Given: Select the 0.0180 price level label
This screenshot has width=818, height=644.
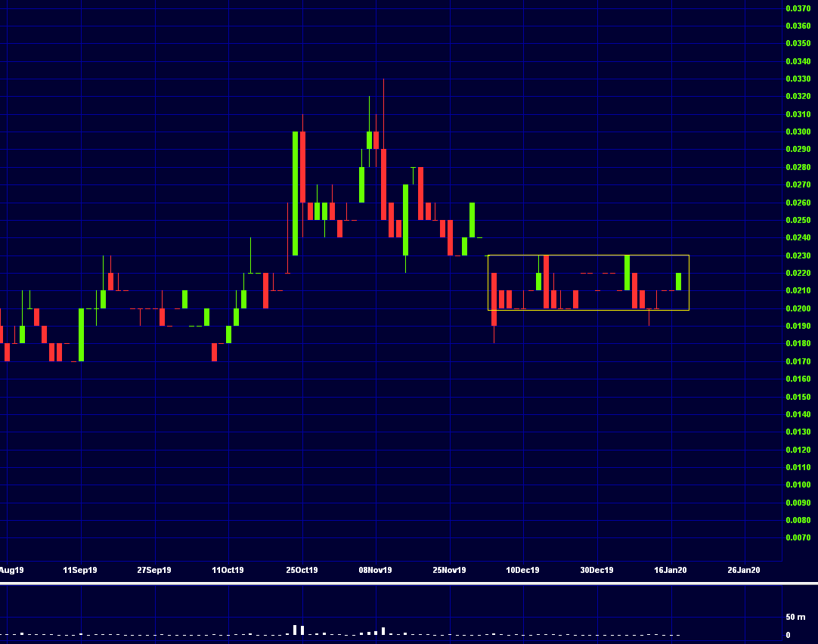Looking at the screenshot, I should (798, 344).
